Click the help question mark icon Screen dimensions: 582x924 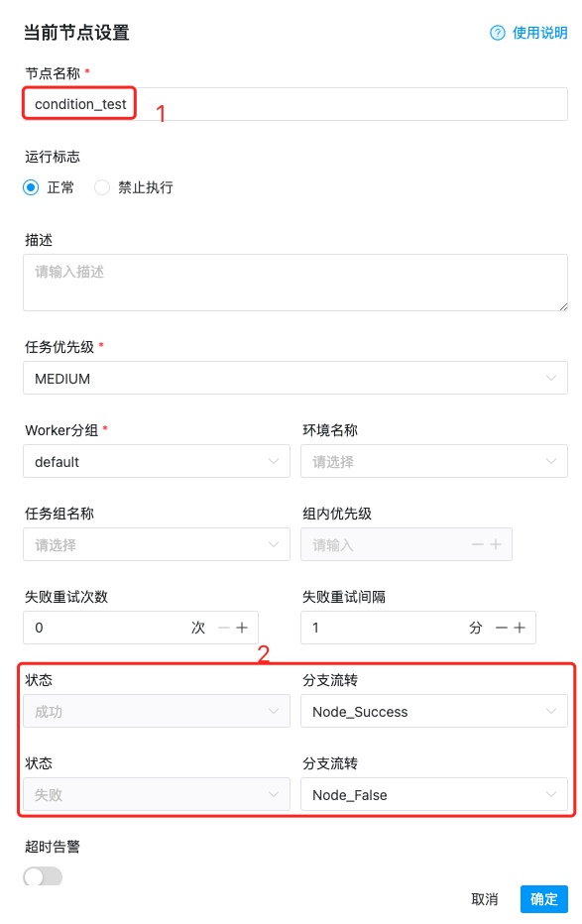pyautogui.click(x=497, y=33)
